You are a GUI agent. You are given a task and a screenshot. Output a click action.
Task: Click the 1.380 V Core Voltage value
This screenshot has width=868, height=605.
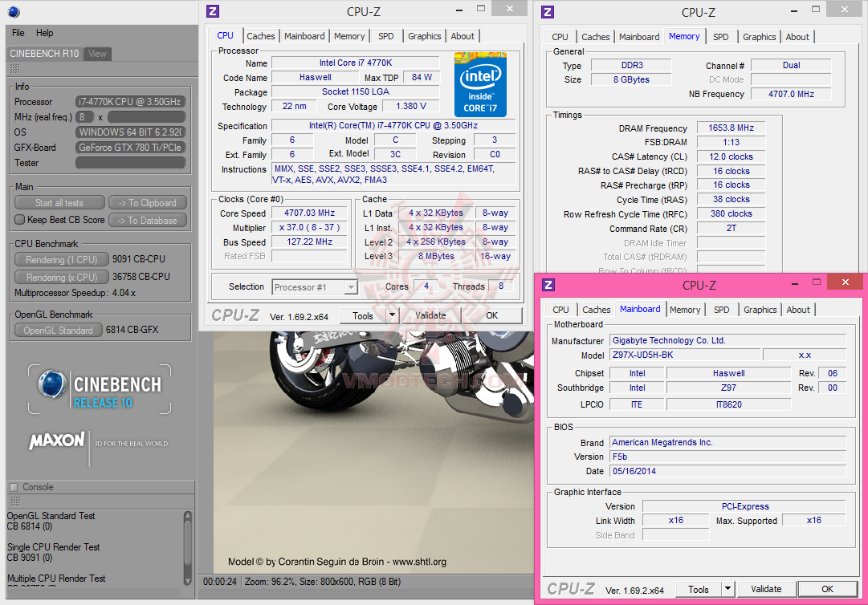(x=411, y=106)
